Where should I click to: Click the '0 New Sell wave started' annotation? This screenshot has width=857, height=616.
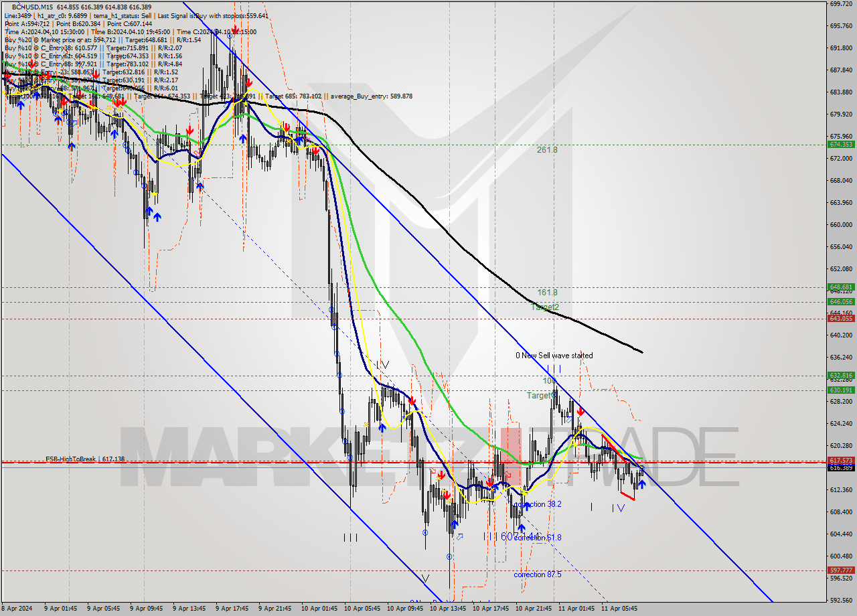coord(554,356)
